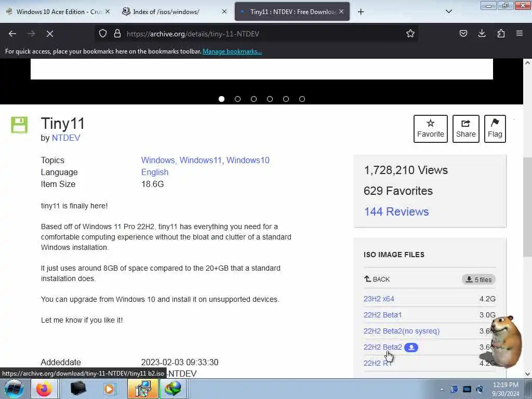The height and width of the screenshot is (399, 532).
Task: Click the "629 Favorites" text
Action: click(x=398, y=191)
